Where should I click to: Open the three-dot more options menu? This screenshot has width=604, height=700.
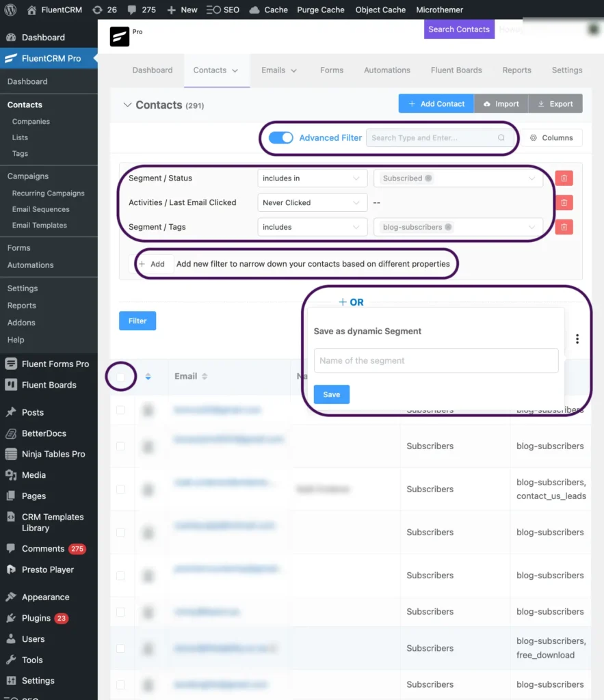(577, 339)
